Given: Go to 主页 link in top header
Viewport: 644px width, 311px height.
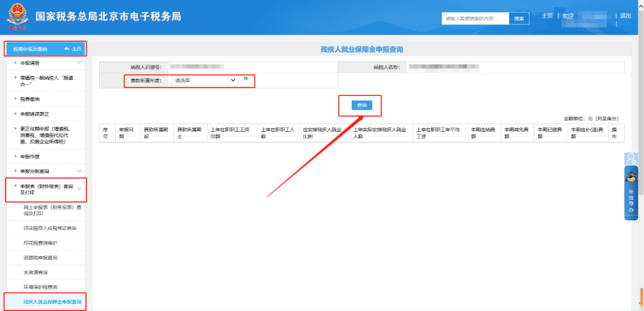Looking at the screenshot, I should pyautogui.click(x=547, y=15).
